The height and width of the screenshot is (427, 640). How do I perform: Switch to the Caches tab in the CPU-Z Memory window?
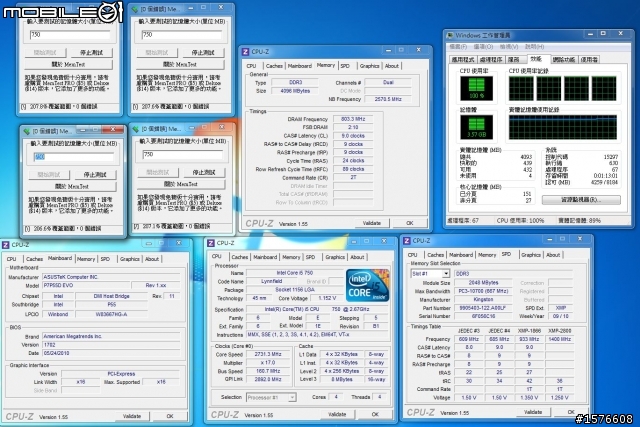(274, 66)
